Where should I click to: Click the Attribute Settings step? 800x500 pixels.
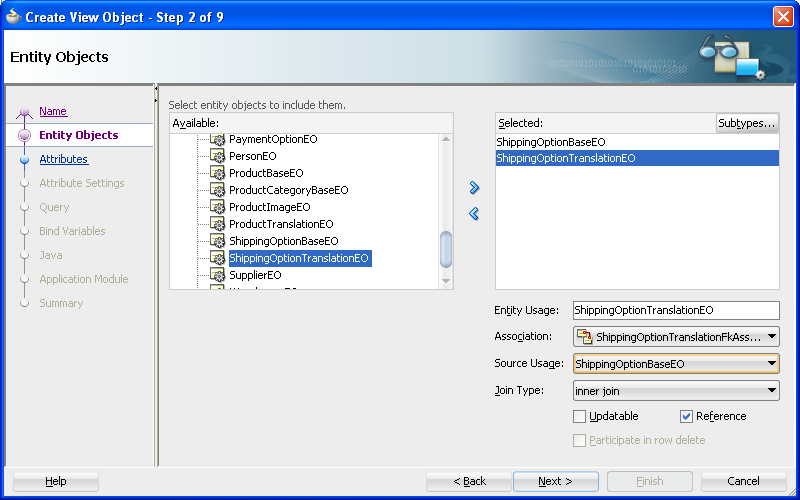click(82, 183)
